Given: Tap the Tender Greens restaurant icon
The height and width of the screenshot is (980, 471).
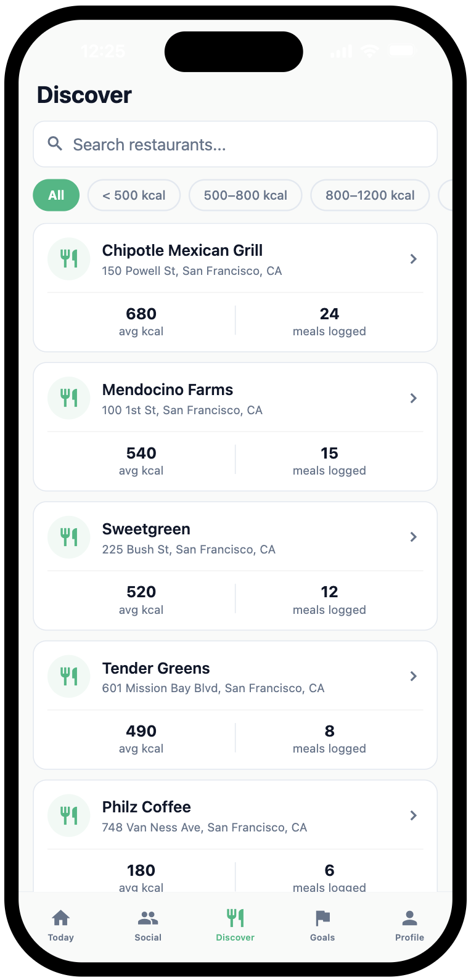Looking at the screenshot, I should [69, 676].
